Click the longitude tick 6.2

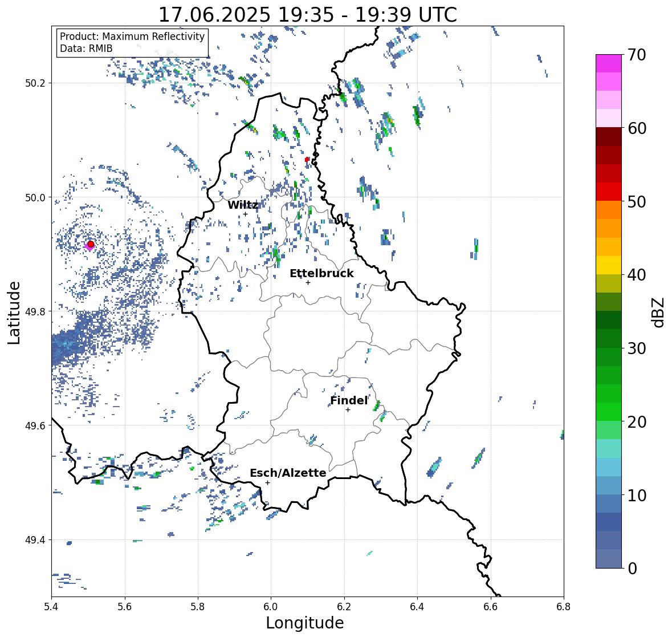pyautogui.click(x=344, y=607)
